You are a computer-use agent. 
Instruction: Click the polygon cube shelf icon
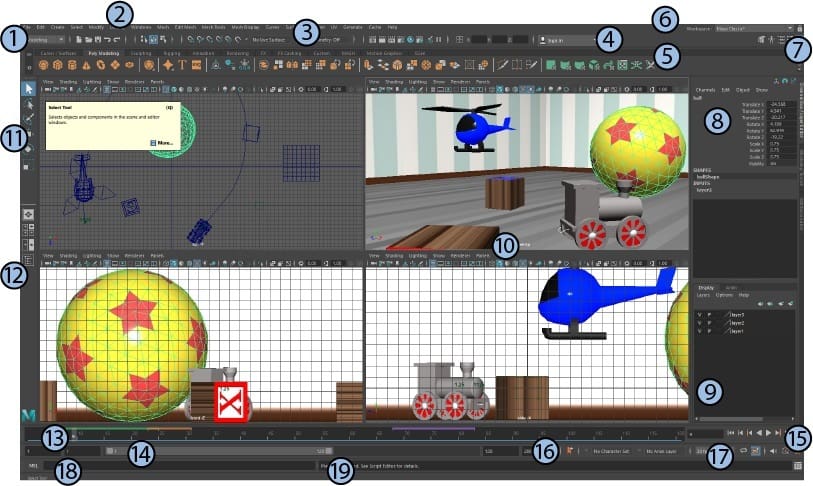click(x=58, y=65)
